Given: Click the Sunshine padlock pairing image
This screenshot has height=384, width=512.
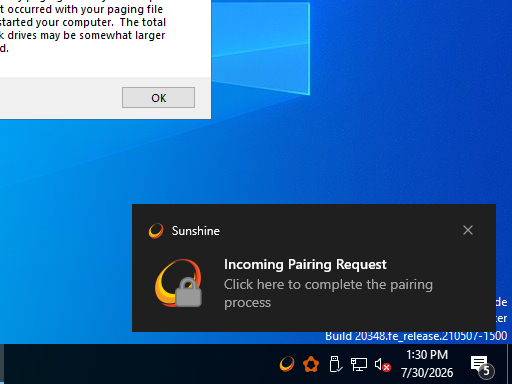Looking at the screenshot, I should coord(178,283).
